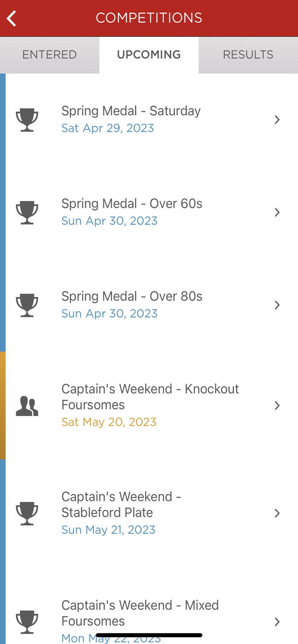
Task: Open chevron for Knockout Foursomes
Action: [x=277, y=406]
